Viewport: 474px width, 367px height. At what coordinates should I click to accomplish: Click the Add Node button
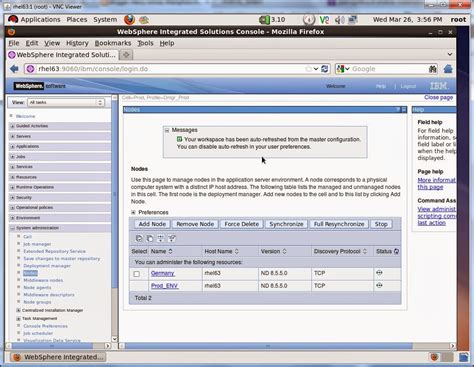point(152,224)
